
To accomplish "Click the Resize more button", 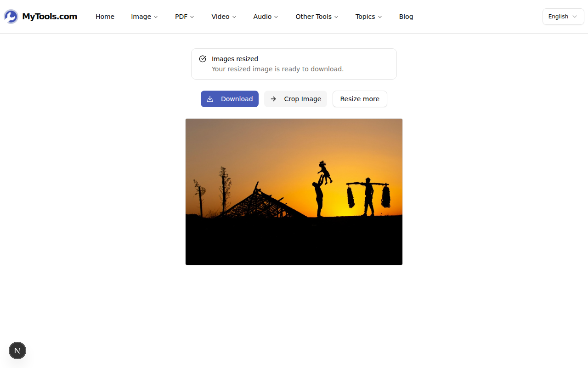I will [360, 99].
